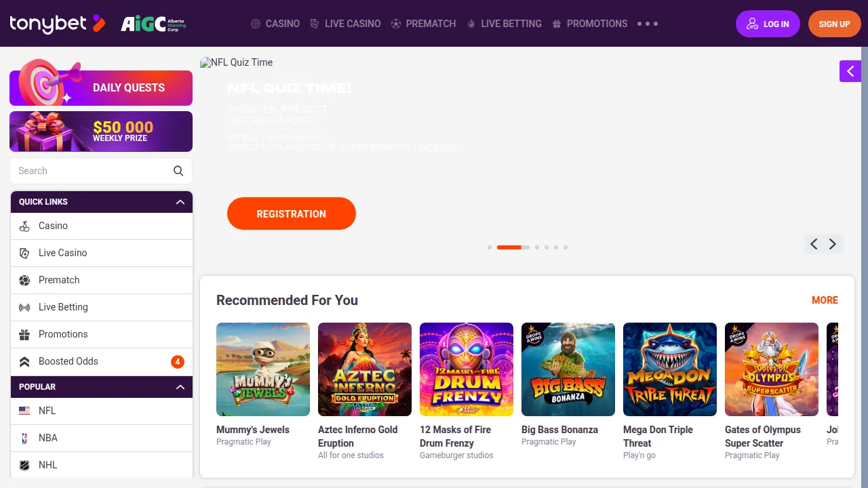The height and width of the screenshot is (488, 868).
Task: Show next banner slide arrow
Action: [x=833, y=244]
